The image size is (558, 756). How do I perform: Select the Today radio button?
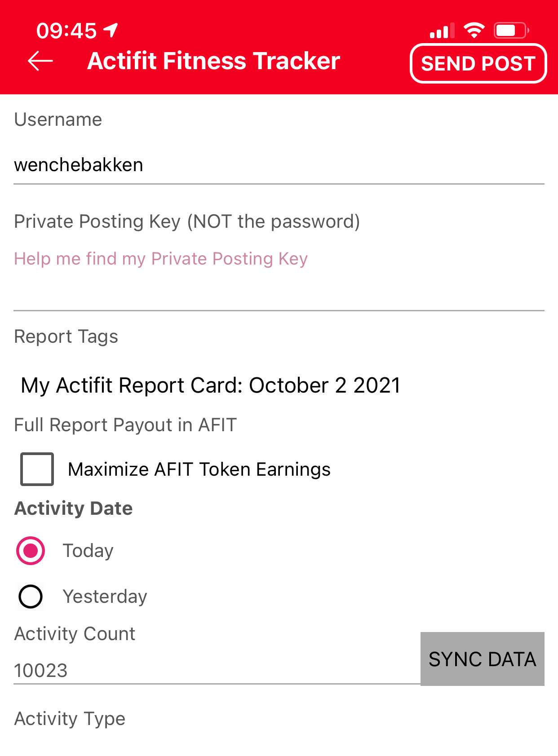(31, 550)
